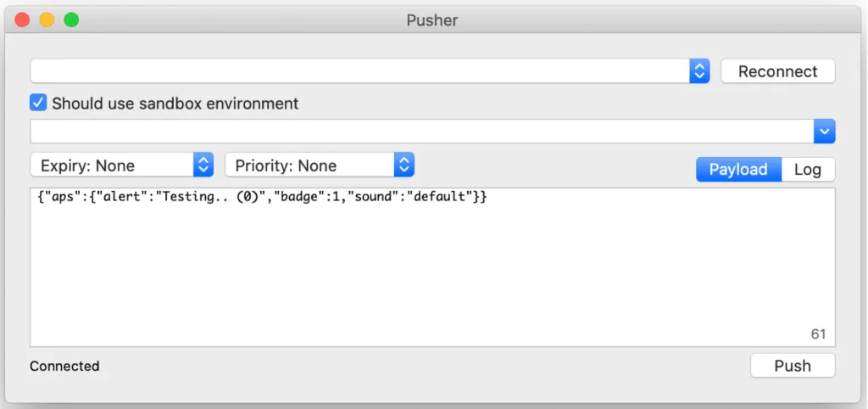868x409 pixels.
Task: Minimize the Pusher window with the yellow button
Action: [x=47, y=20]
